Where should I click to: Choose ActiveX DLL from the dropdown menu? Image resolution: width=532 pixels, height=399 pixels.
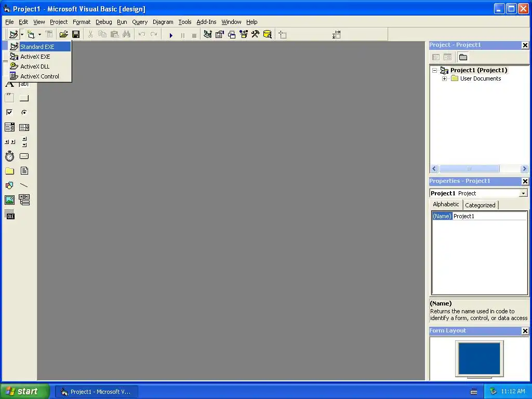tap(40, 66)
